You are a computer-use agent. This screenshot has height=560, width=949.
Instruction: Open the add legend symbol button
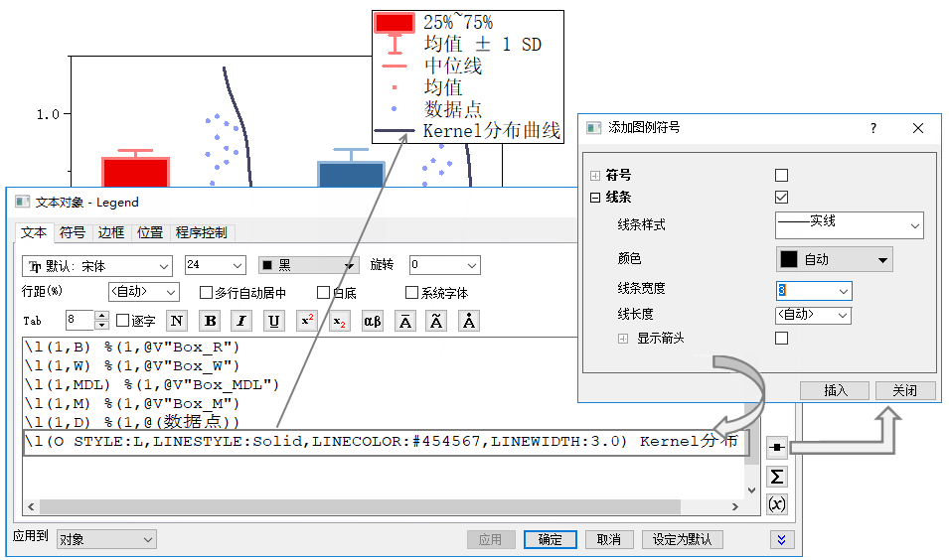point(777,448)
